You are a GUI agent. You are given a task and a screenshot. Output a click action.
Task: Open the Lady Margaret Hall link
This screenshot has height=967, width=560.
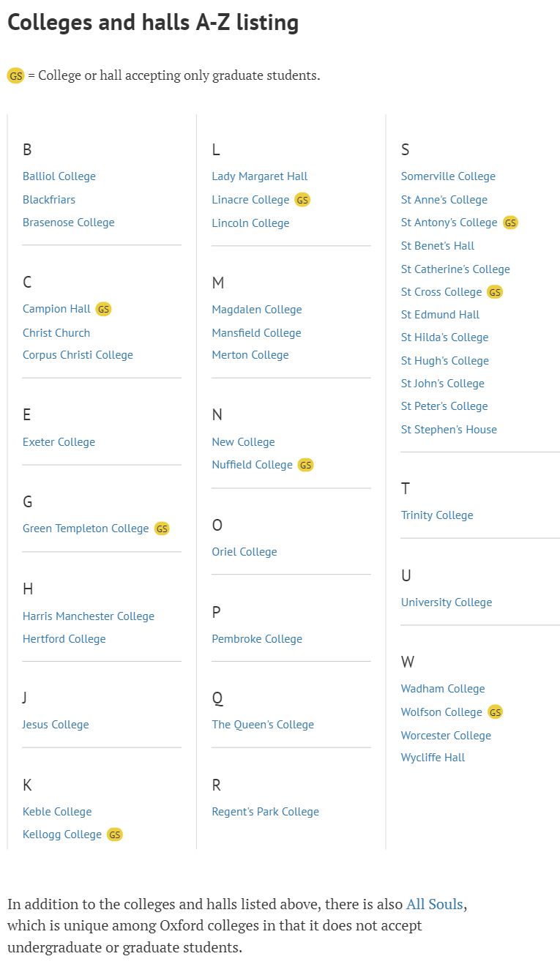click(x=260, y=176)
